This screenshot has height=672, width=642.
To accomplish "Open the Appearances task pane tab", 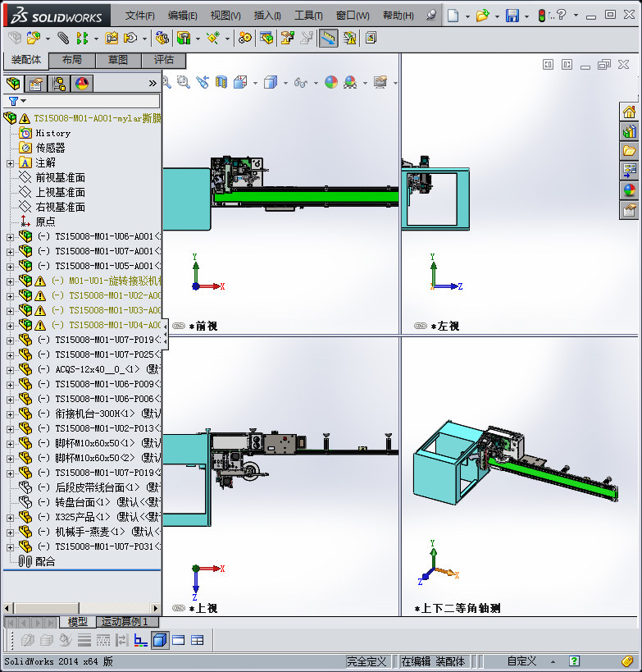I will pos(629,190).
